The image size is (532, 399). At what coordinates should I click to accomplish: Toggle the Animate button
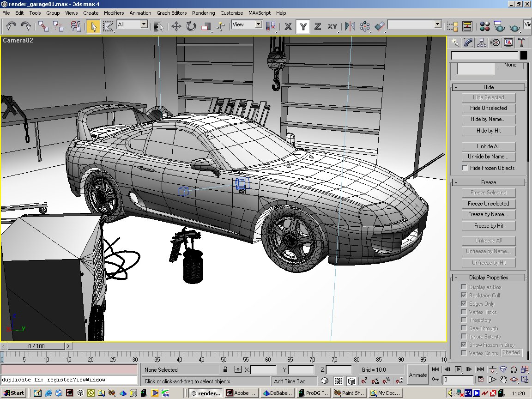[417, 375]
